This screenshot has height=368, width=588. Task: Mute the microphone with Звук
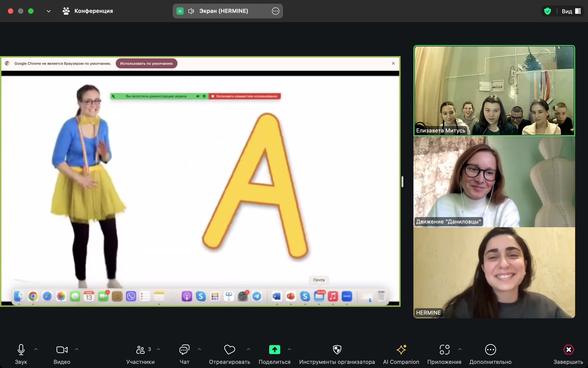(21, 350)
